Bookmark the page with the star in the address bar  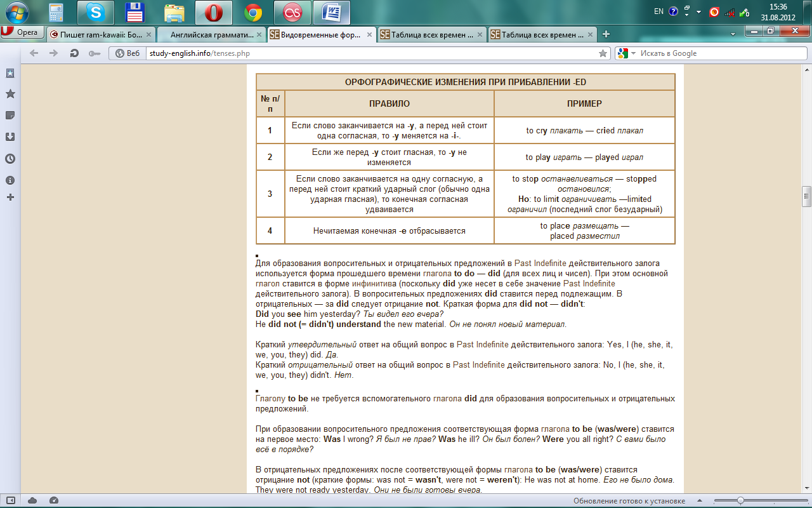pyautogui.click(x=603, y=53)
